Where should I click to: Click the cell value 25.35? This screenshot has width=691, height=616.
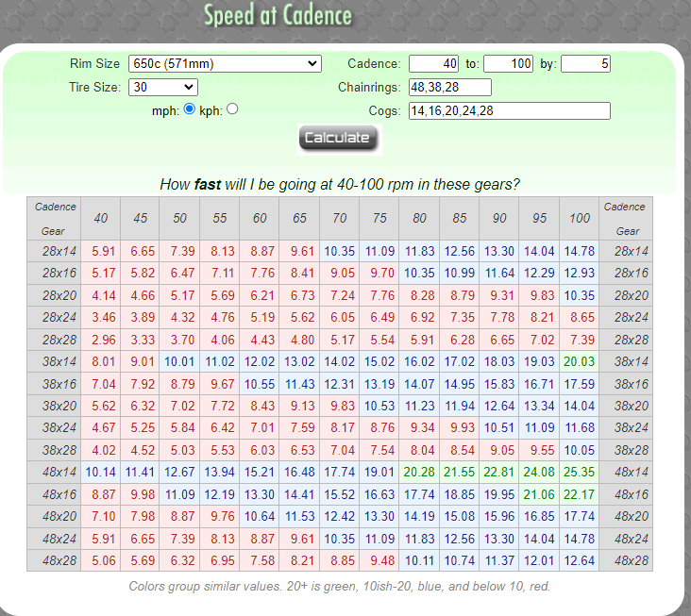point(579,472)
